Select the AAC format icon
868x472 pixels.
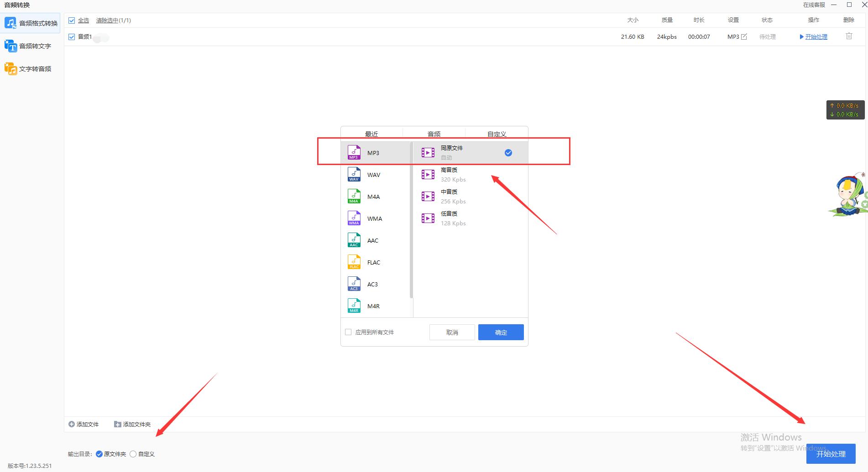click(x=354, y=240)
